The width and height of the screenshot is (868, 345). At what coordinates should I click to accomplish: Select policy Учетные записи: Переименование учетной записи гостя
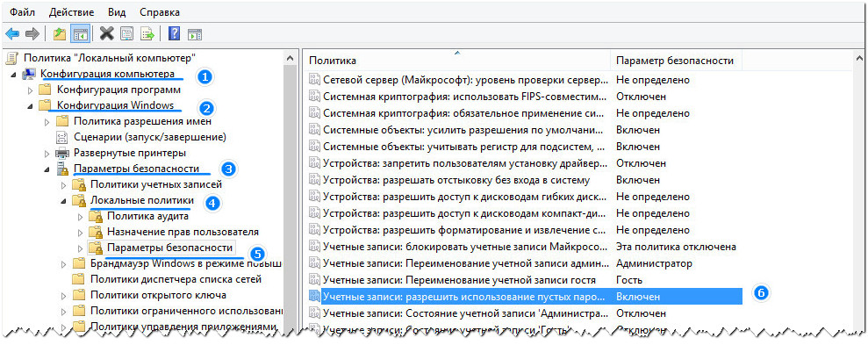pyautogui.click(x=459, y=280)
